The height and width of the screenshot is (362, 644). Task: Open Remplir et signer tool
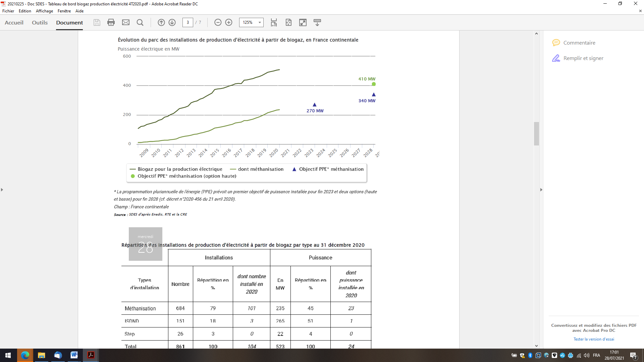click(x=583, y=58)
